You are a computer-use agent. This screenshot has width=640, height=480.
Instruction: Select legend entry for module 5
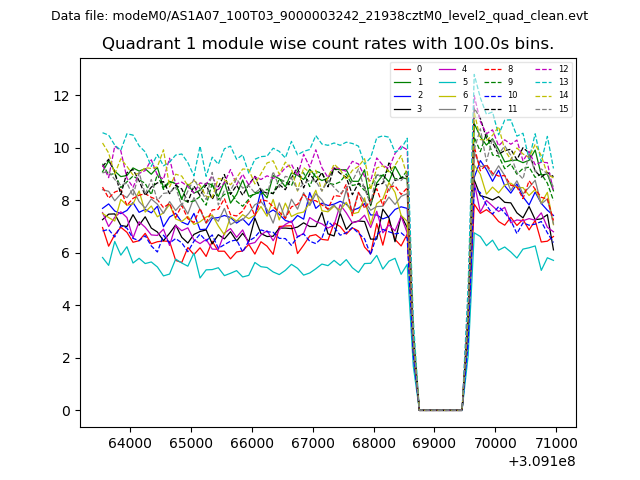click(x=455, y=82)
